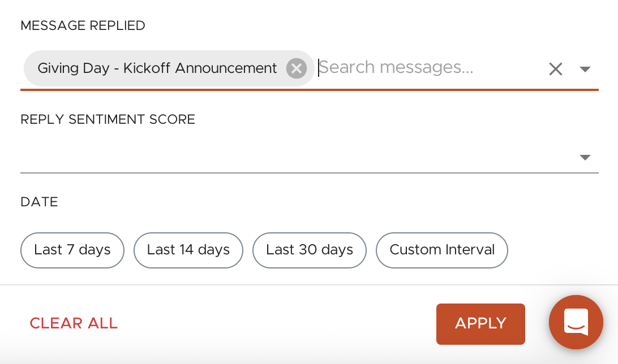This screenshot has width=618, height=364.
Task: Open the live chat widget
Action: pyautogui.click(x=576, y=322)
